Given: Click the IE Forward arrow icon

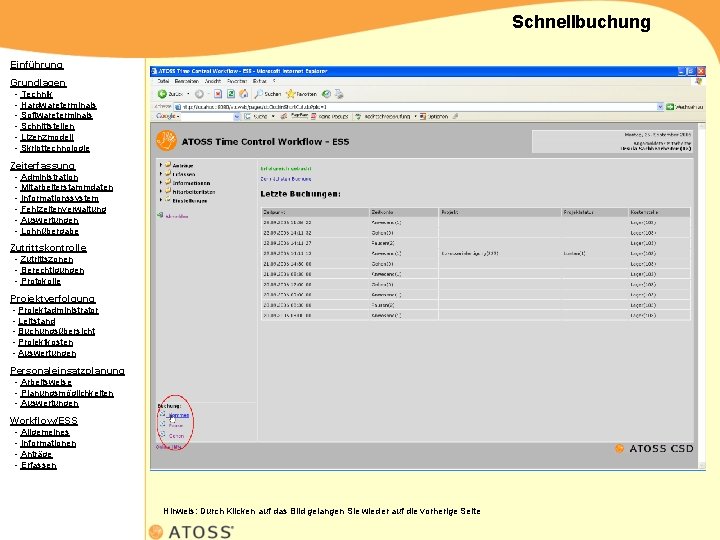Looking at the screenshot, I should pos(199,94).
